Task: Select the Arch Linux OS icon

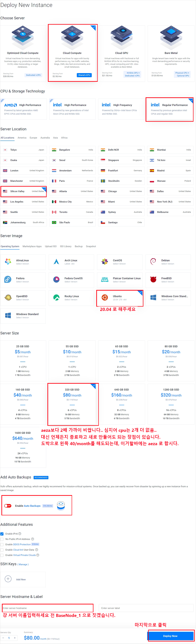Action: (56, 262)
